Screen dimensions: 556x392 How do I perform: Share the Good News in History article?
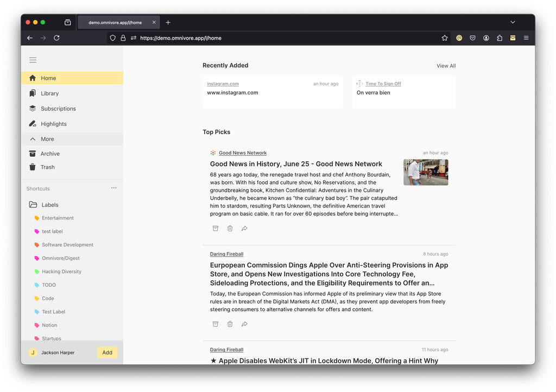pos(244,228)
